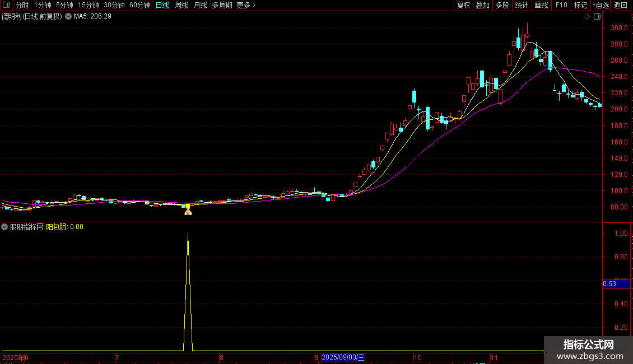Select the 60分钟 period tab
The width and height of the screenshot is (633, 364).
pyautogui.click(x=139, y=5)
